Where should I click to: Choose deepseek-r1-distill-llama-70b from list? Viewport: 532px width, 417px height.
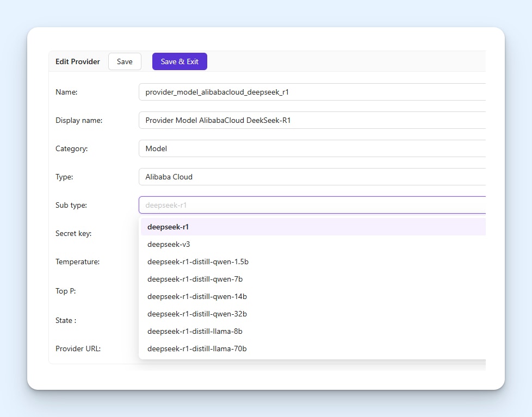[x=197, y=348]
